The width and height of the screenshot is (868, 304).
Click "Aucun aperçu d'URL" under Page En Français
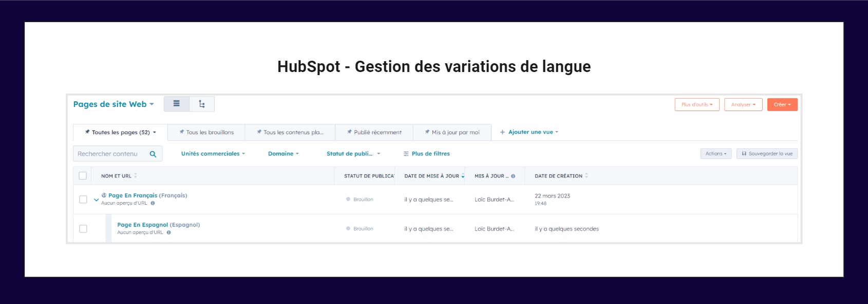tap(124, 203)
